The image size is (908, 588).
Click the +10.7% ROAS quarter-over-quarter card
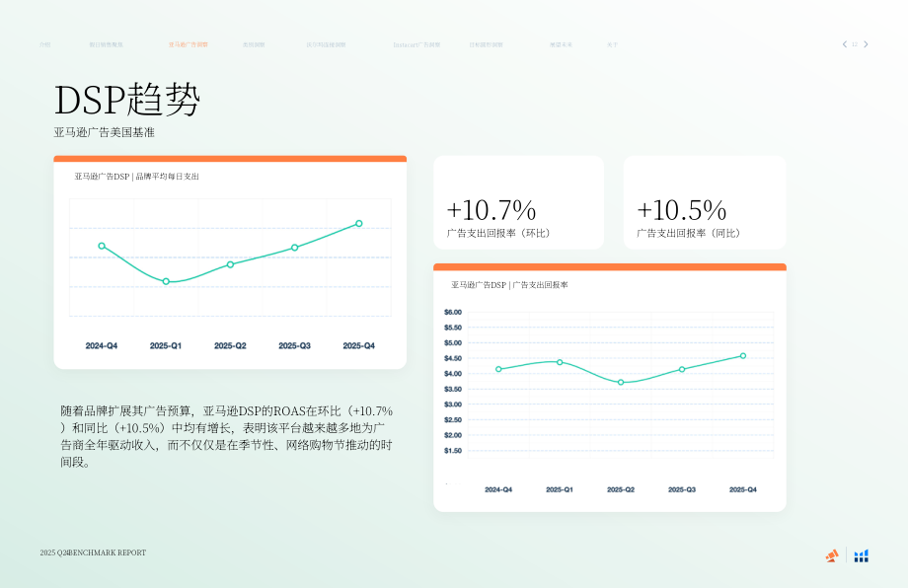click(519, 202)
